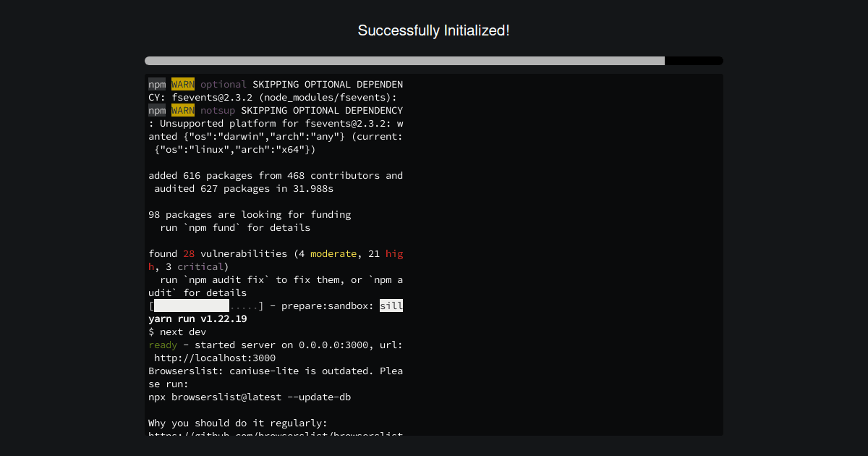Click the yellow "moderate" severity word
This screenshot has width=868, height=456.
click(333, 254)
